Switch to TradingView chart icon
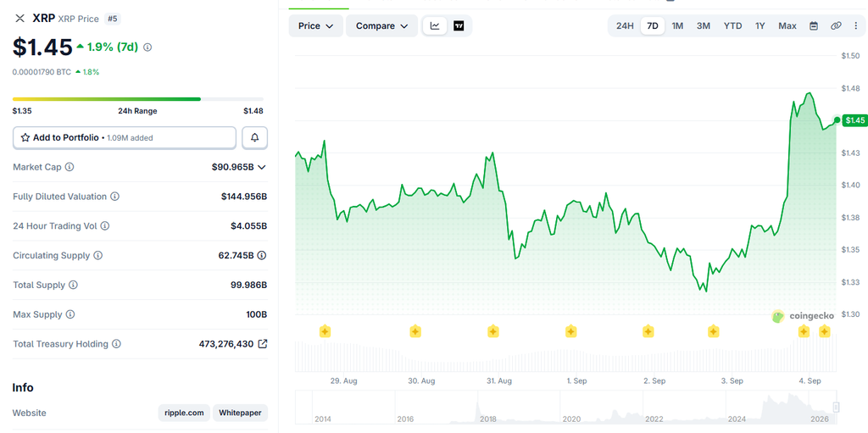This screenshot has height=433, width=868. (x=459, y=26)
